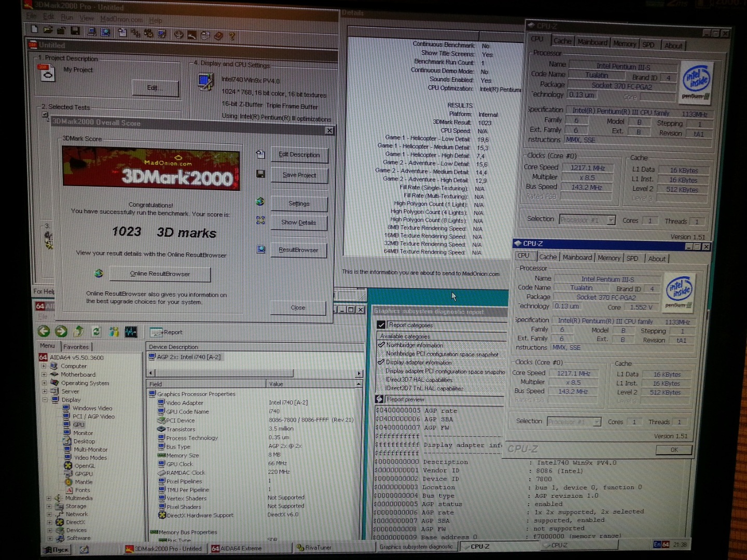This screenshot has width=747, height=560.
Task: Click the globe icon beside Online ResultBrowser
Action: pos(99,273)
